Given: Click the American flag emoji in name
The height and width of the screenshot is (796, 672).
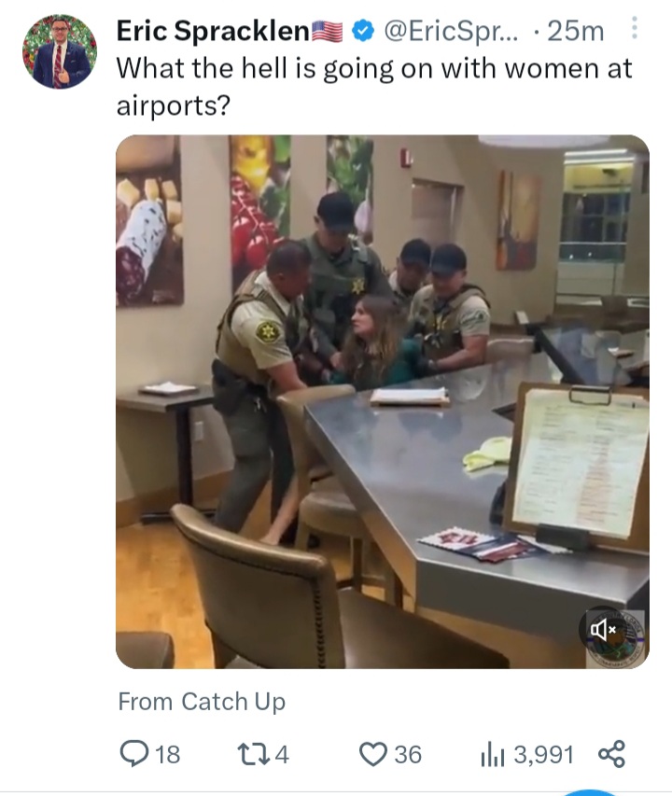Looking at the screenshot, I should (x=327, y=32).
